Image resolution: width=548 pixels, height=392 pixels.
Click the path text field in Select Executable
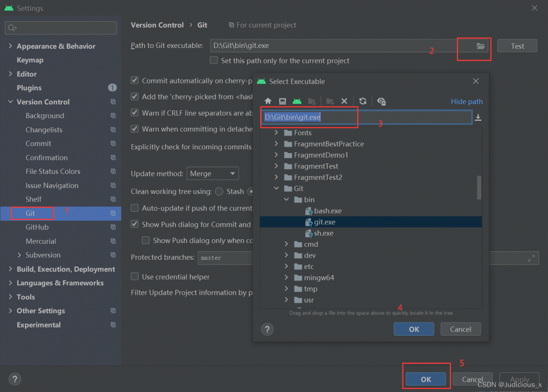point(366,117)
